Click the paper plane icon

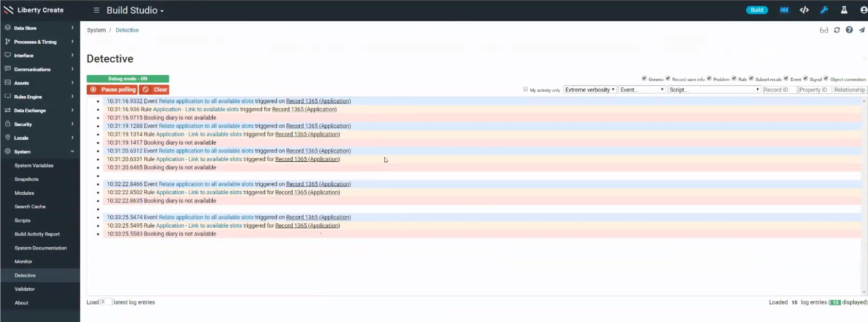tap(862, 30)
